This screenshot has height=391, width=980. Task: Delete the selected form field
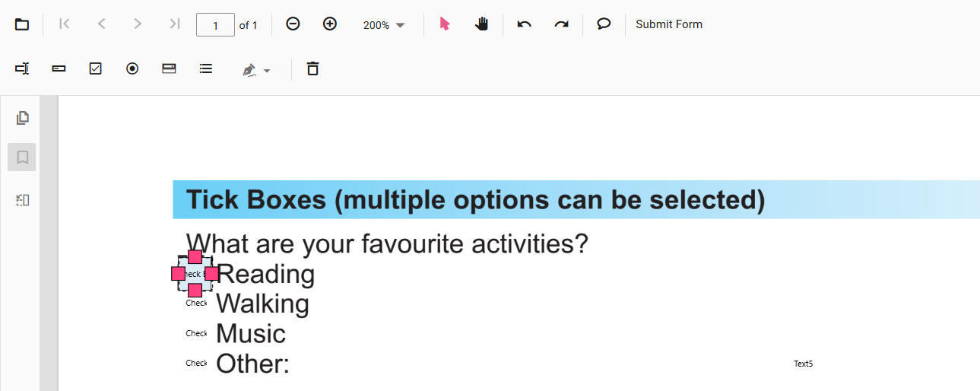click(x=312, y=69)
